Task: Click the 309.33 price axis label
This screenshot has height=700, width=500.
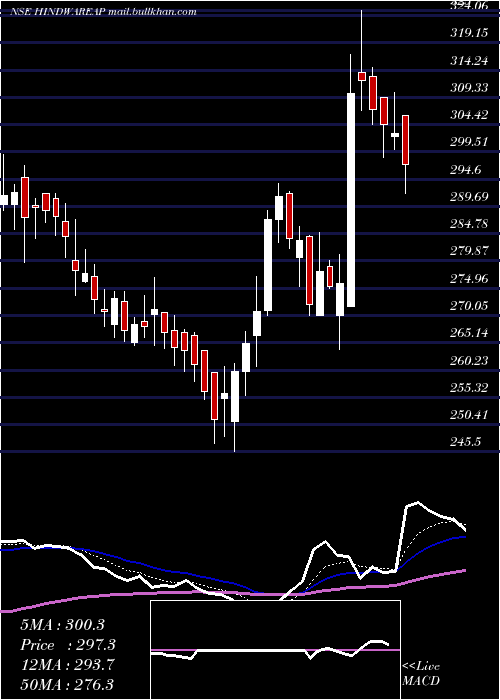Action: click(469, 88)
